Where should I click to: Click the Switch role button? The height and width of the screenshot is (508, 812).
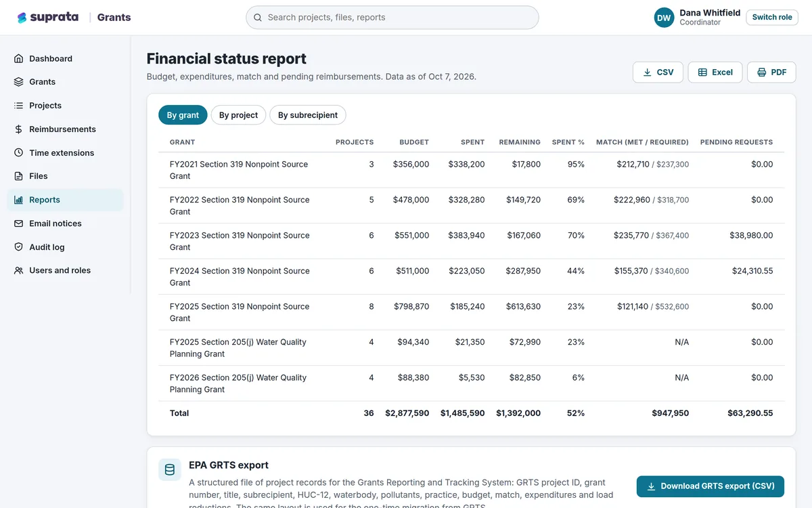pos(772,18)
